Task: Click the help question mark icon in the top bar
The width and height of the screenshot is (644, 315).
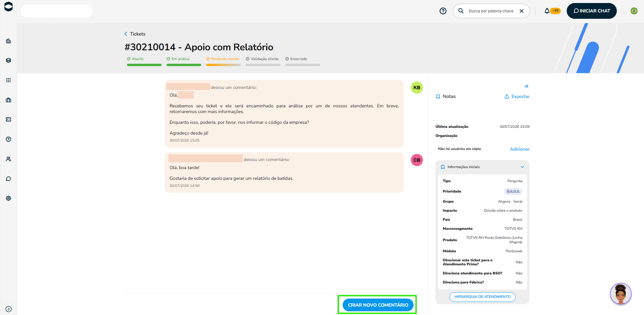Action: tap(443, 11)
